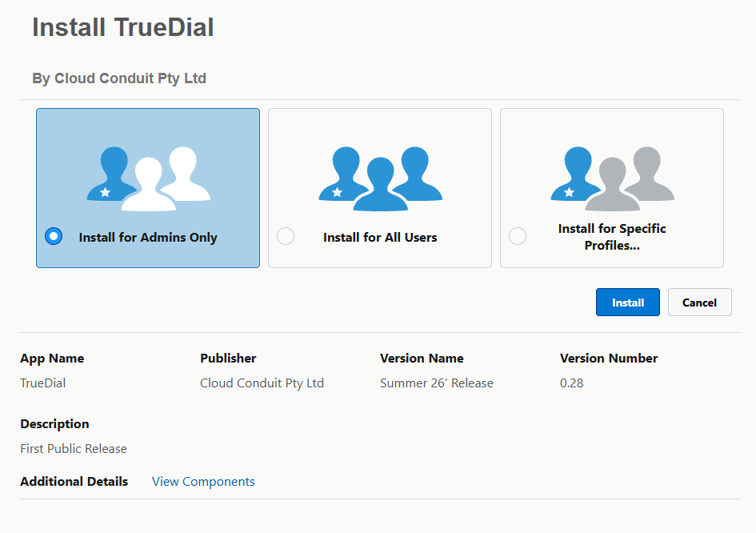
Task: Click the 'Version Number' column label
Action: tap(609, 359)
